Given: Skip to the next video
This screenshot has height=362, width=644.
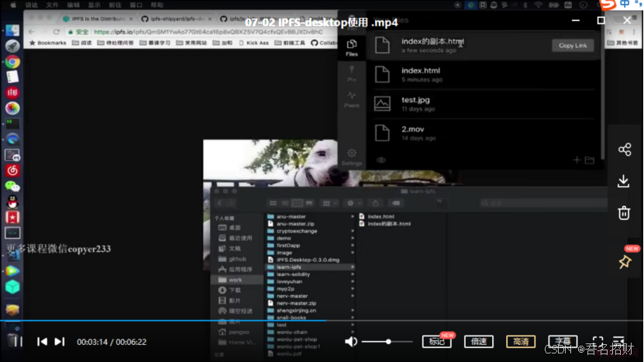Looking at the screenshot, I should pos(60,341).
